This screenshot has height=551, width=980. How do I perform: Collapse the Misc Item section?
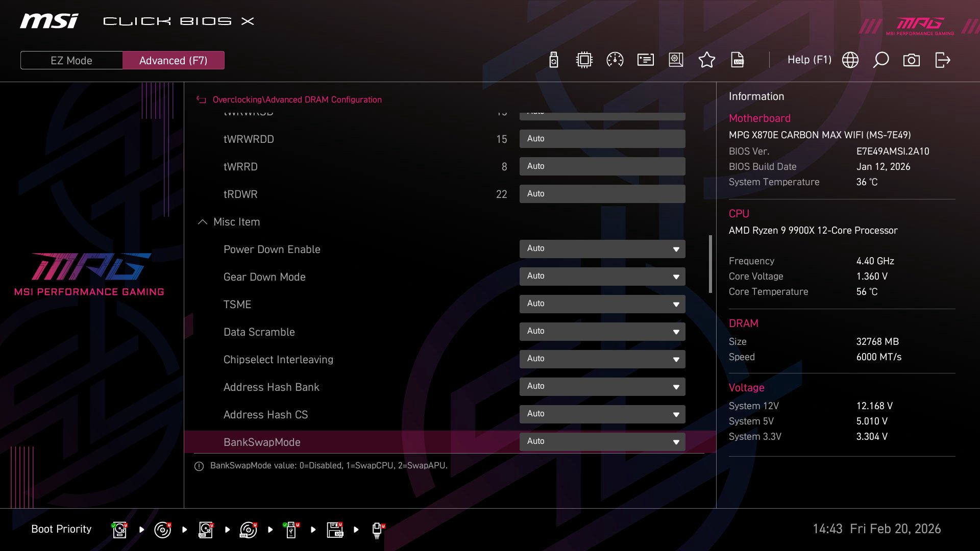202,222
